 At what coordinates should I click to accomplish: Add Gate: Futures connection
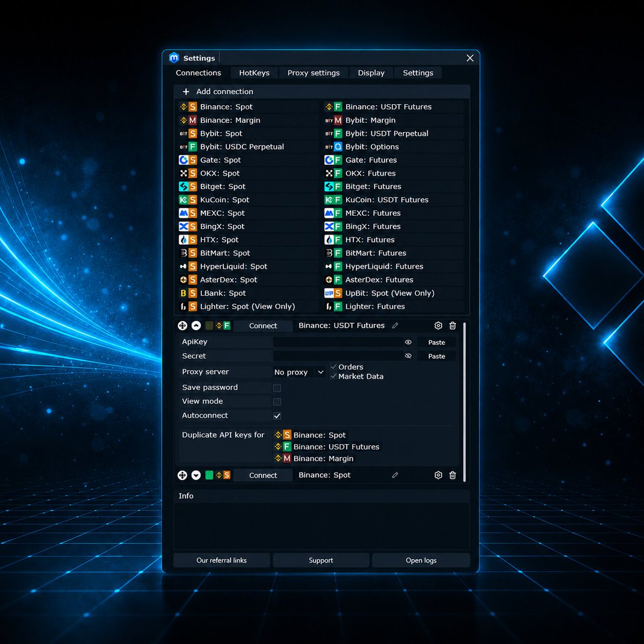[x=393, y=160]
